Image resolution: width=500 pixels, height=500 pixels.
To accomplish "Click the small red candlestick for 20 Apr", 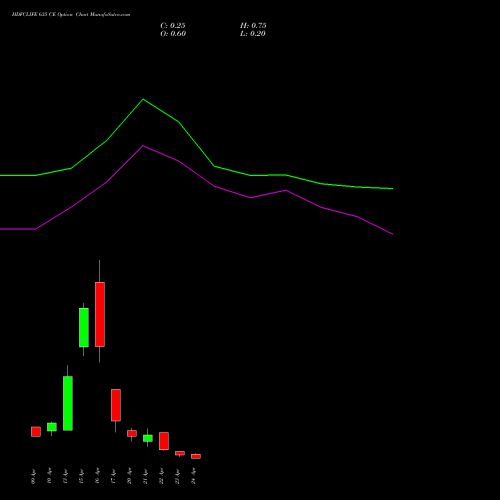I will (x=132, y=433).
